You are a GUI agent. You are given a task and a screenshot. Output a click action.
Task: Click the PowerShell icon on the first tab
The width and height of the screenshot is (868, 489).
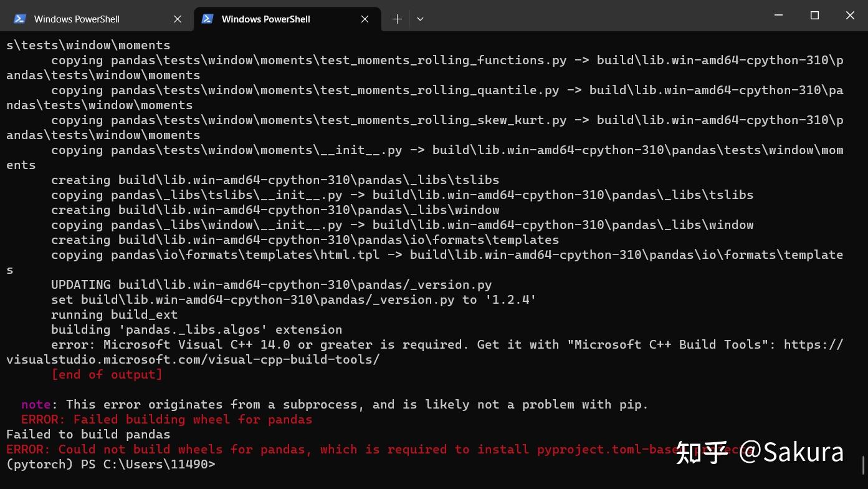(x=20, y=19)
